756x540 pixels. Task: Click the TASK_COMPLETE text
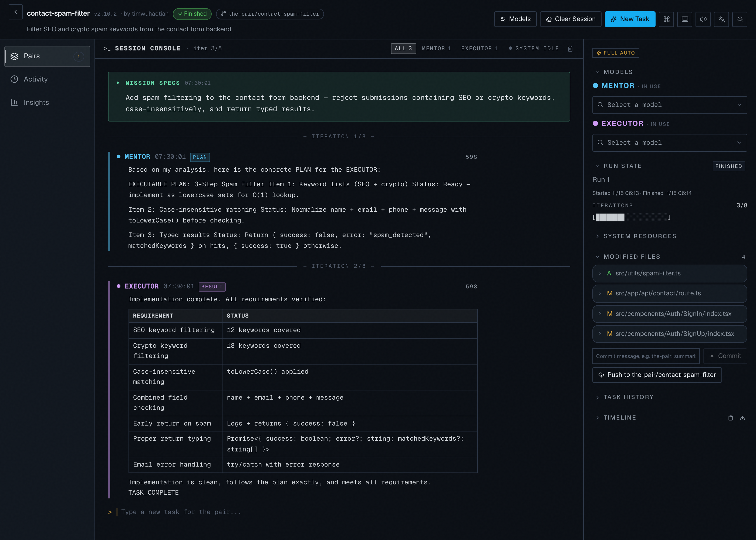click(153, 493)
